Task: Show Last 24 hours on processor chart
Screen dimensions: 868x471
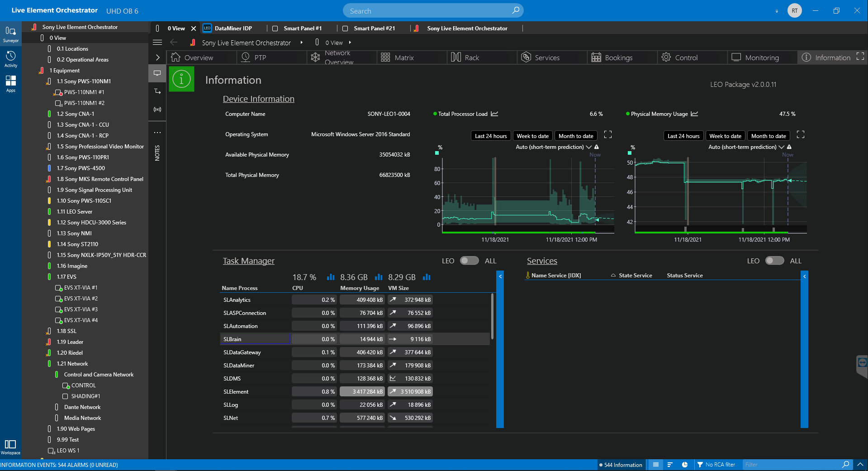Action: pos(491,136)
